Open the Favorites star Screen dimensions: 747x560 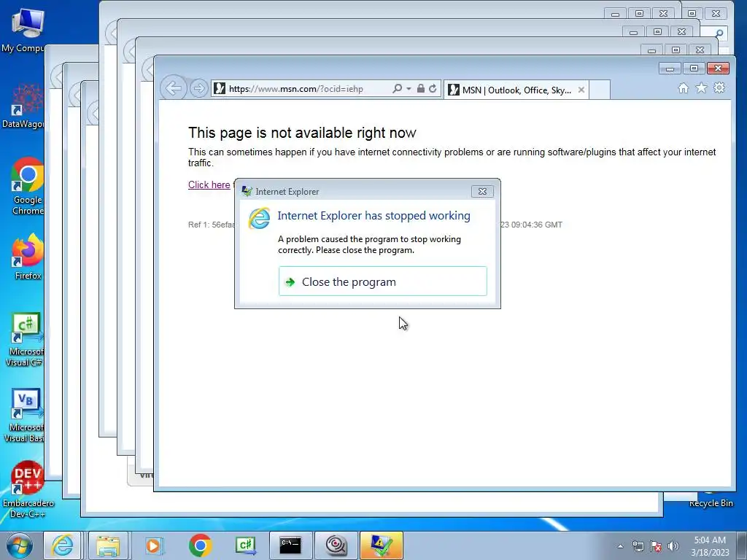pos(701,87)
